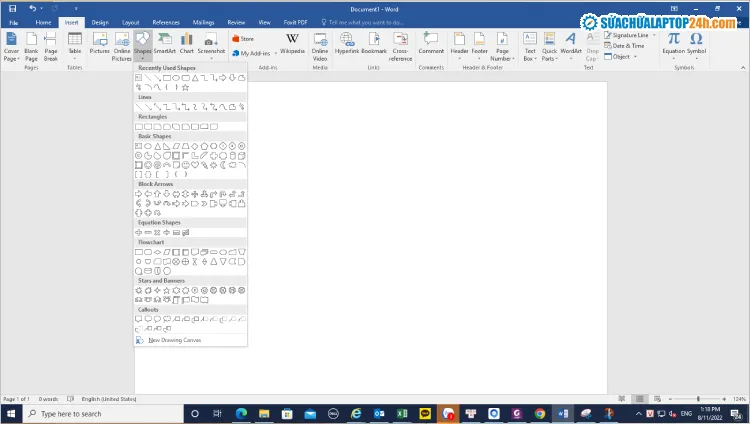This screenshot has height=424, width=750.
Task: Open the Table dropdown
Action: 75,46
